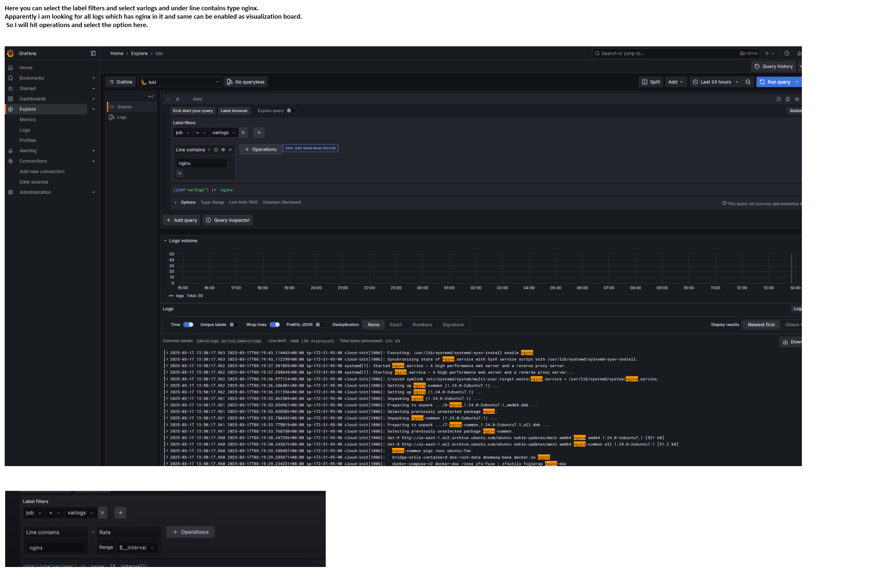
Task: Open the job label dropdown
Action: pos(182,133)
